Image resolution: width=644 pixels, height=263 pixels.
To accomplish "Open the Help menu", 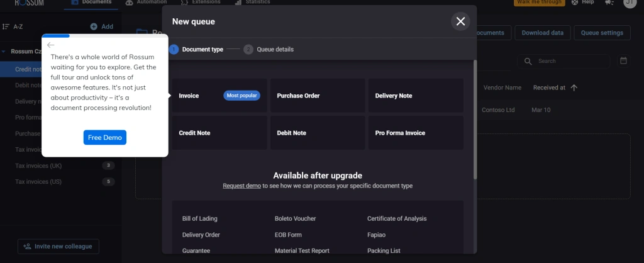I will pos(583,2).
